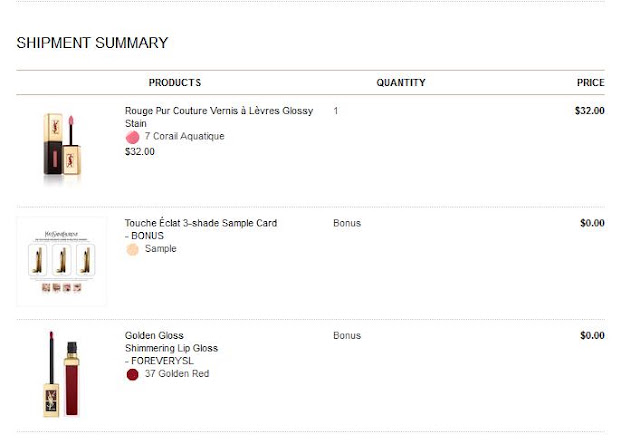This screenshot has width=640, height=444.
Task: Open the Rouge Pur Couture lip stain thumbnail
Action: pyautogui.click(x=62, y=147)
